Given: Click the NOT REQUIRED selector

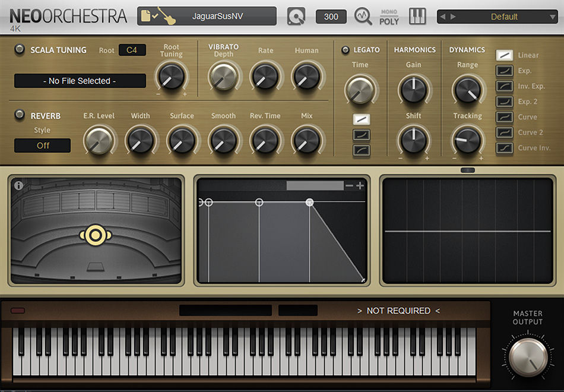Looking at the screenshot, I should point(398,310).
